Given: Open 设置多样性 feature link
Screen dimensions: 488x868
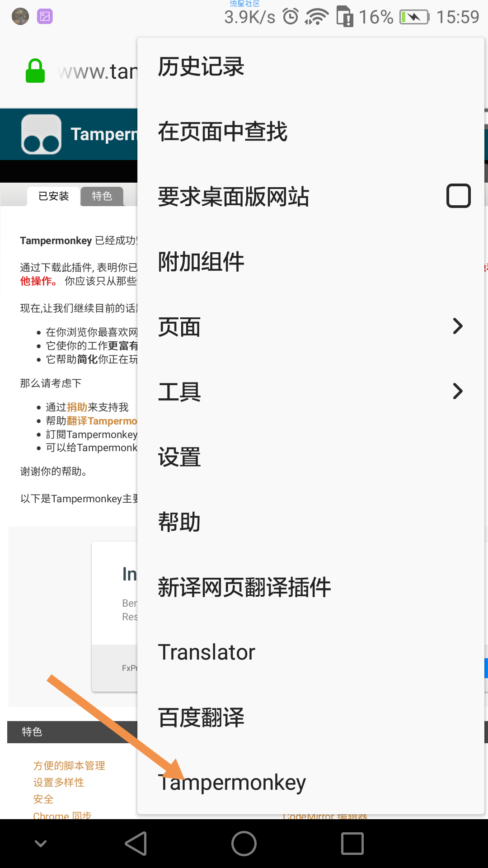Looking at the screenshot, I should coord(59,782).
